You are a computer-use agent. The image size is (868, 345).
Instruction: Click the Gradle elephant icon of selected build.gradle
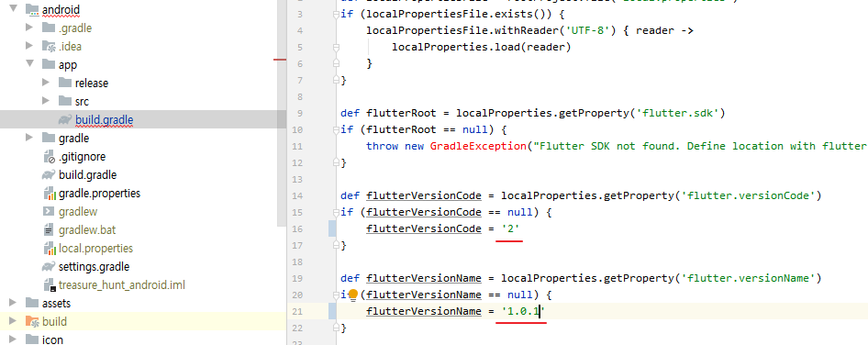click(x=65, y=119)
